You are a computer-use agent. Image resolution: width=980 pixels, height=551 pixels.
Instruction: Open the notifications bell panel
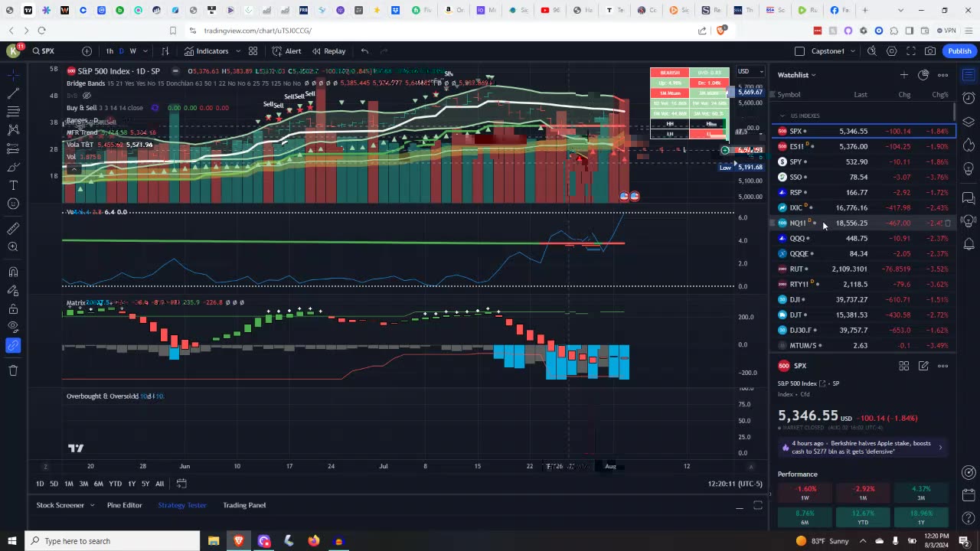tap(969, 243)
